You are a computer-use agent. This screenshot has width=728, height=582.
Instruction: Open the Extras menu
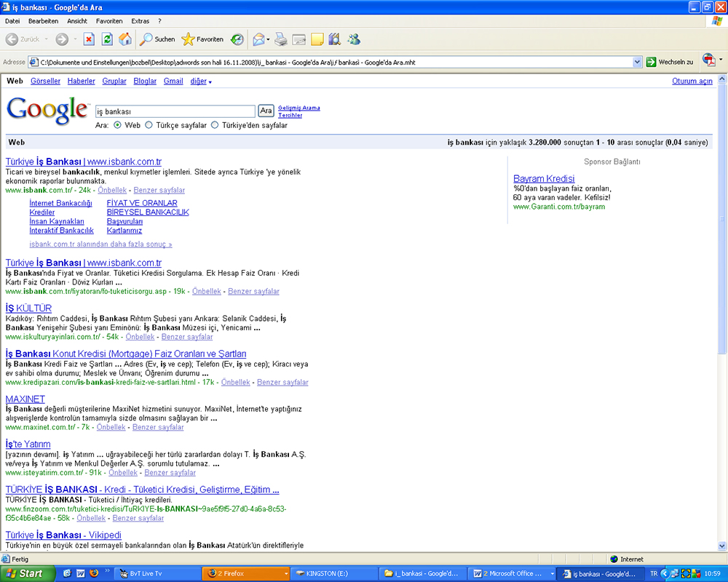coord(141,21)
